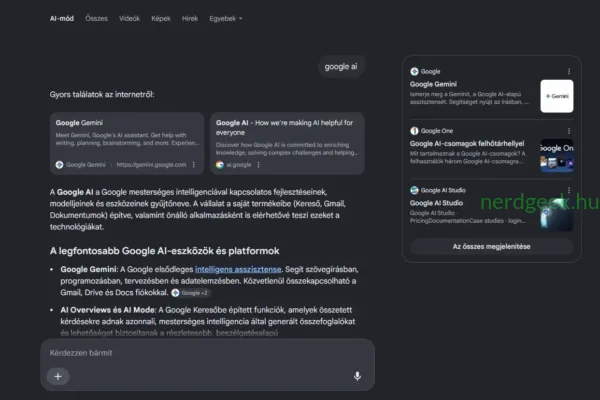Open the Videók tab
The image size is (600, 400).
click(x=129, y=18)
